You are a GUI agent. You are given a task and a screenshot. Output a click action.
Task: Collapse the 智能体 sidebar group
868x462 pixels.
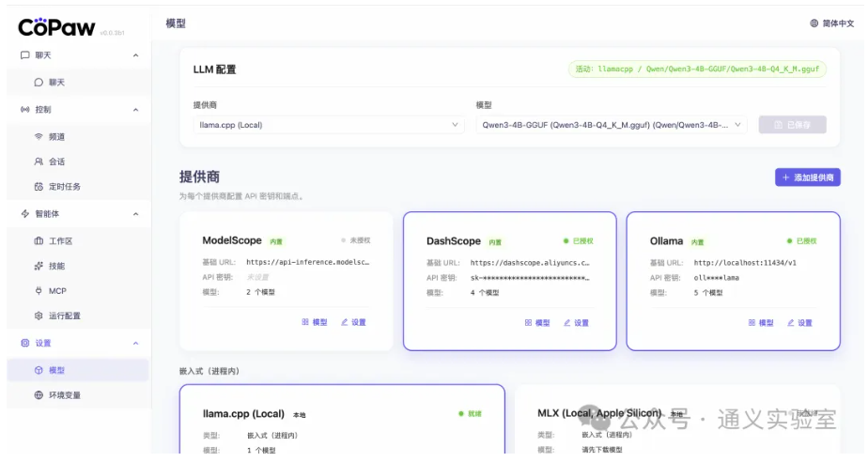[135, 214]
